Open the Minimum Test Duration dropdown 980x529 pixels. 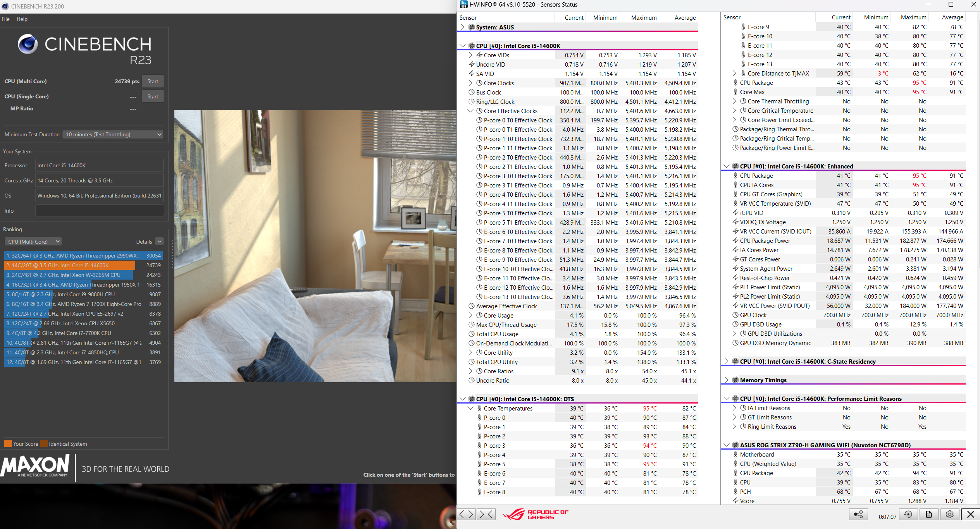(113, 134)
